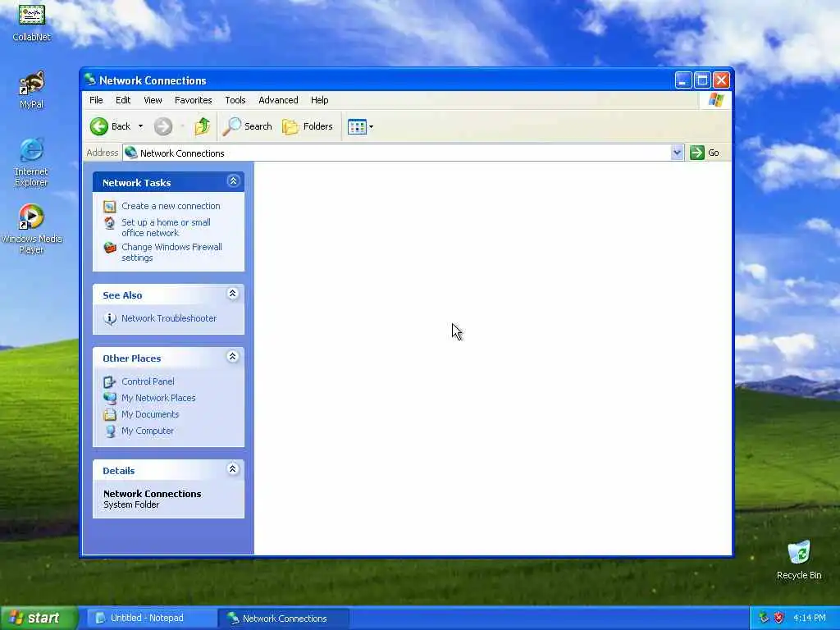Click the Network Connections title bar icon
840x630 pixels.
tap(90, 80)
